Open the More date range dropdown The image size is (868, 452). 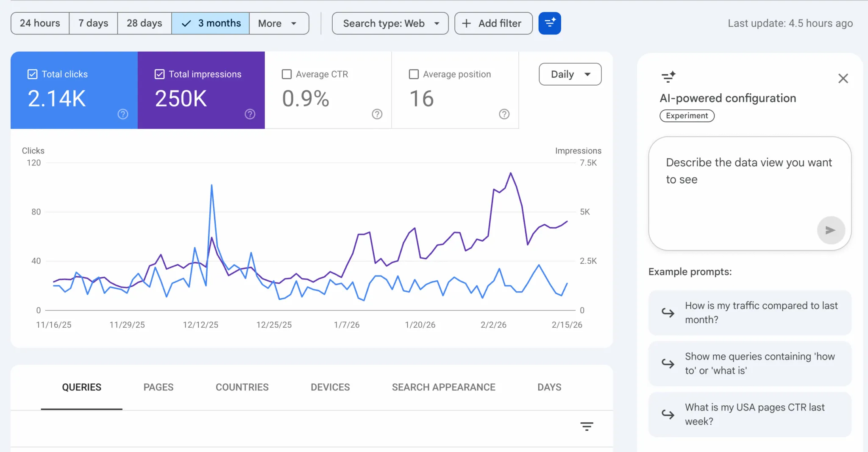(279, 23)
